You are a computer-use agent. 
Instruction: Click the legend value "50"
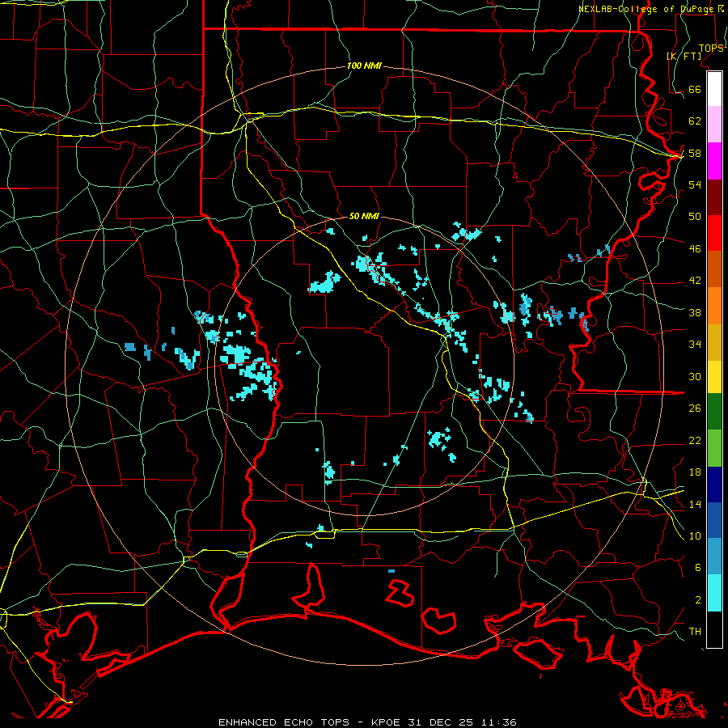coord(695,217)
